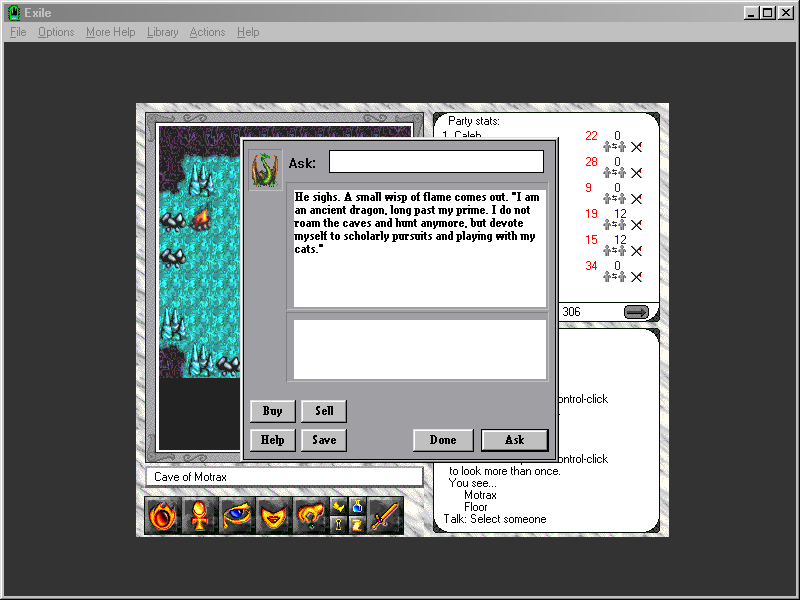Open the Library menu

pos(163,32)
